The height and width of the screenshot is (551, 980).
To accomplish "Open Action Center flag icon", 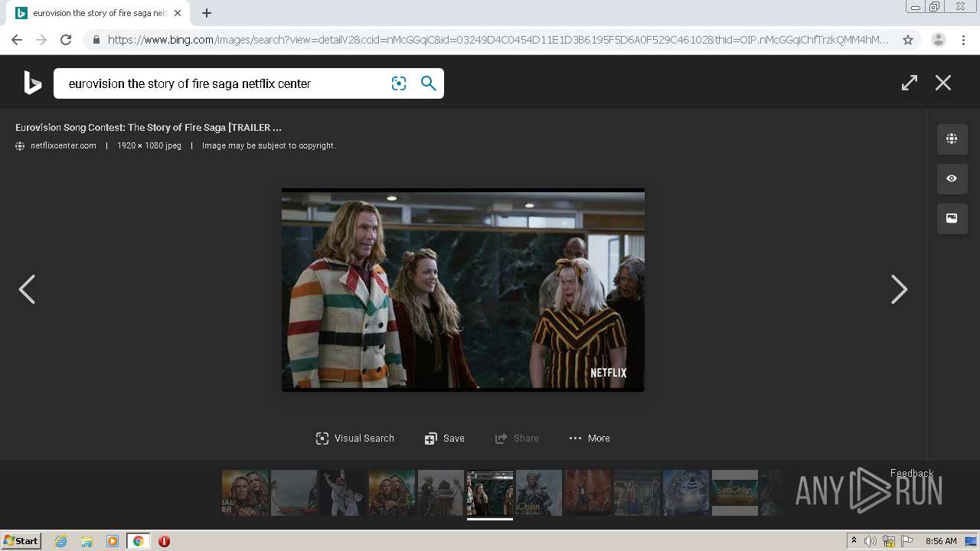I will pyautogui.click(x=907, y=541).
